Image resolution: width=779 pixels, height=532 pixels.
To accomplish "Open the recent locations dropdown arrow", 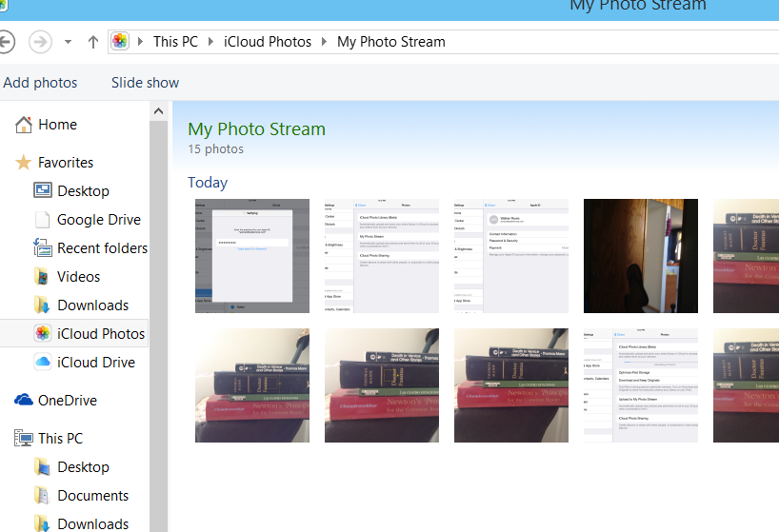I will [68, 42].
